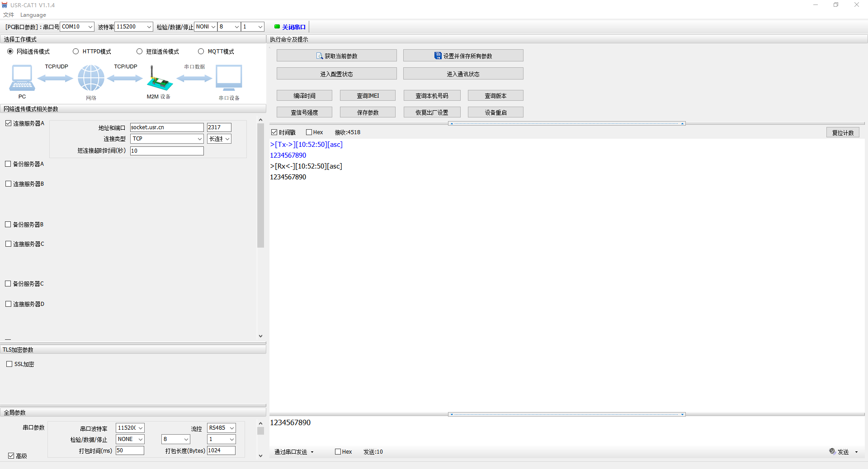868x469 pixels.
Task: Open the Language menu
Action: tap(33, 15)
